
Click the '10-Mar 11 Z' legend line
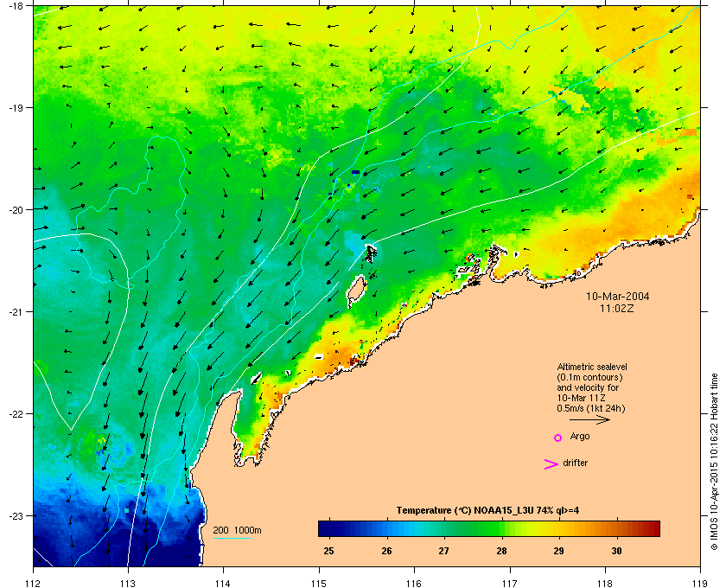tap(581, 398)
